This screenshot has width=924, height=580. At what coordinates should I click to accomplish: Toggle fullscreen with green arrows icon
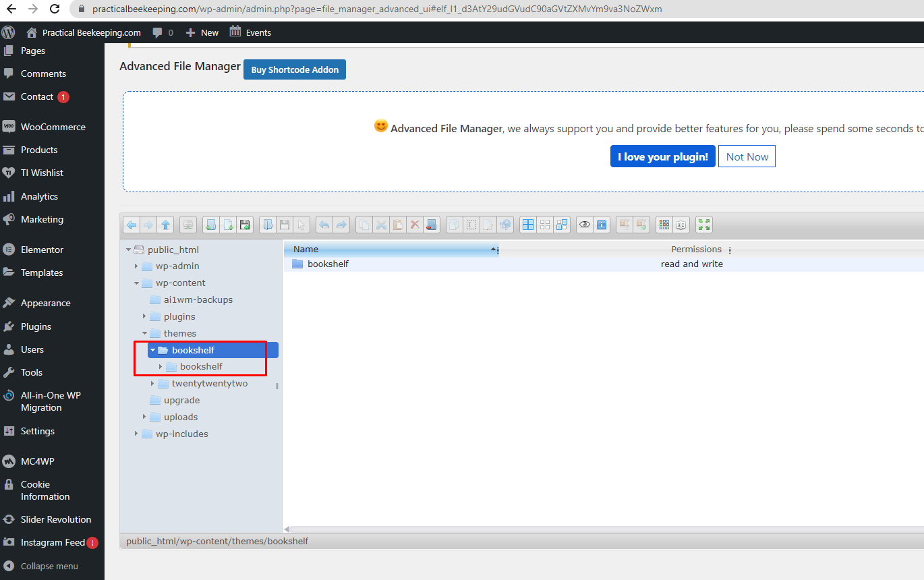pos(703,225)
